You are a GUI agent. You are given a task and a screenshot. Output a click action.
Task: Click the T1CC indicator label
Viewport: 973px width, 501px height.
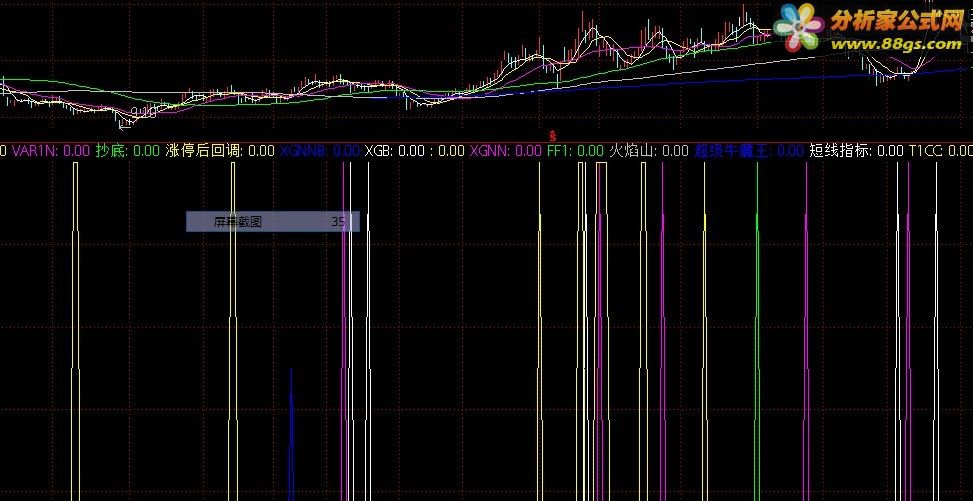point(941,151)
